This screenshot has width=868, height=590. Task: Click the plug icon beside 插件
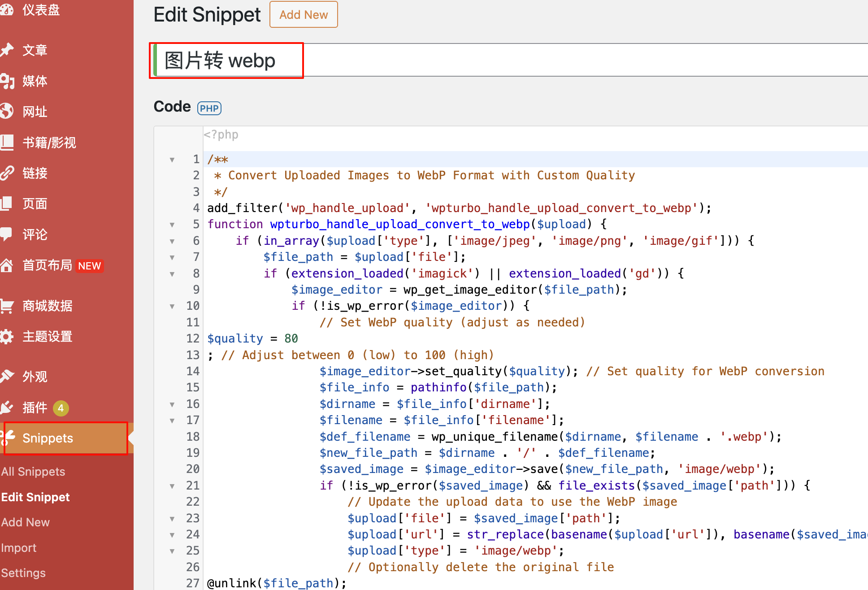[x=6, y=408]
